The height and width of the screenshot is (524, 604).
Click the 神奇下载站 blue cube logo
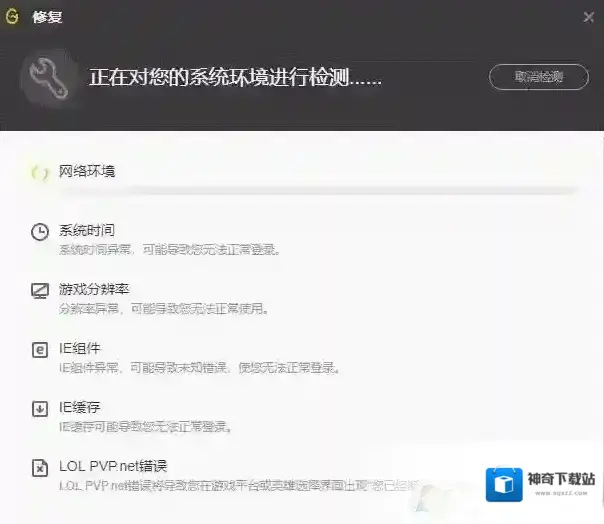click(x=505, y=485)
